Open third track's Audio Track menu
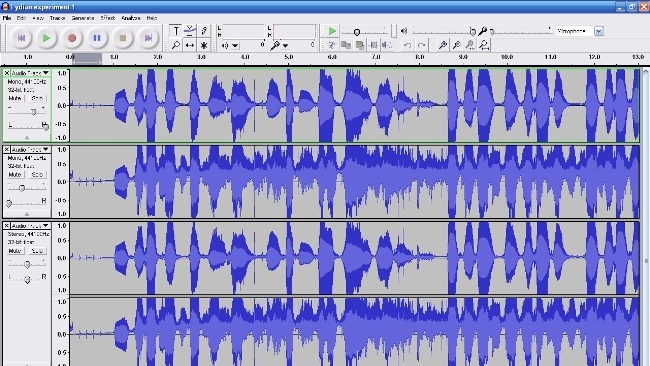650x366 pixels. click(x=31, y=225)
